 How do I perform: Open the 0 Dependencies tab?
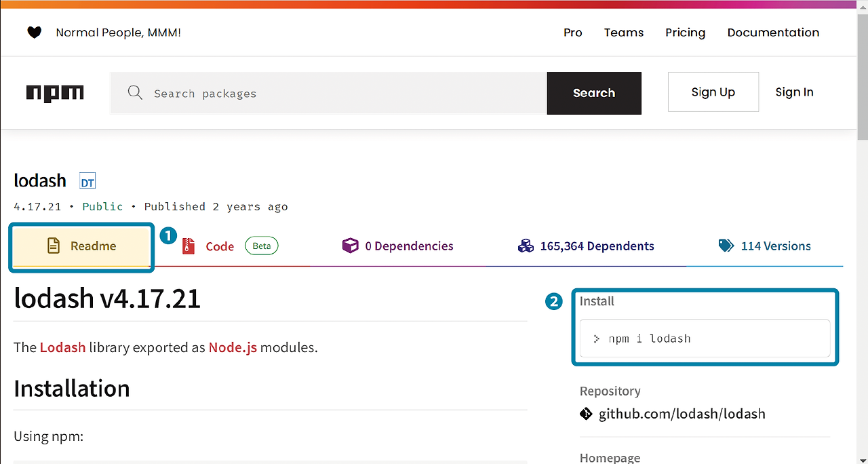point(397,246)
